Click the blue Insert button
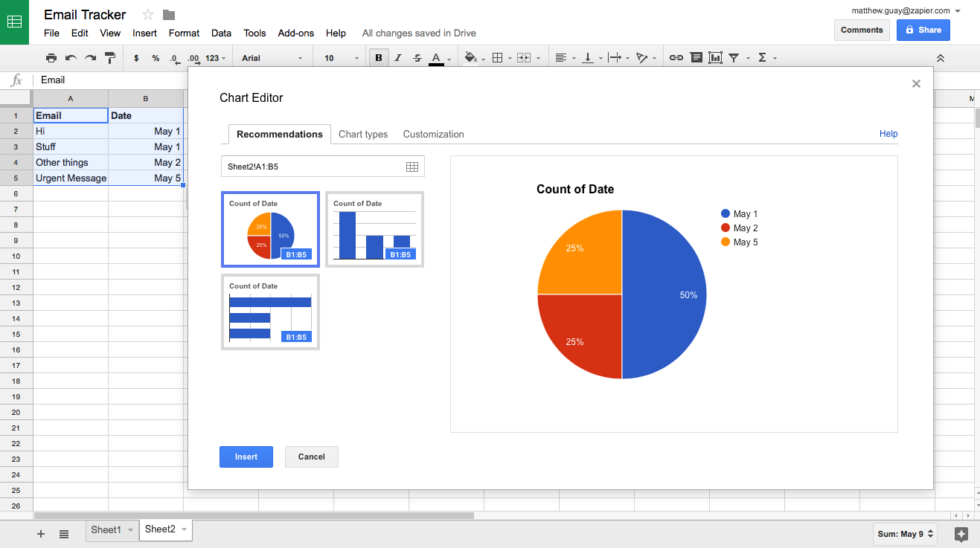The height and width of the screenshot is (548, 980). [x=246, y=457]
